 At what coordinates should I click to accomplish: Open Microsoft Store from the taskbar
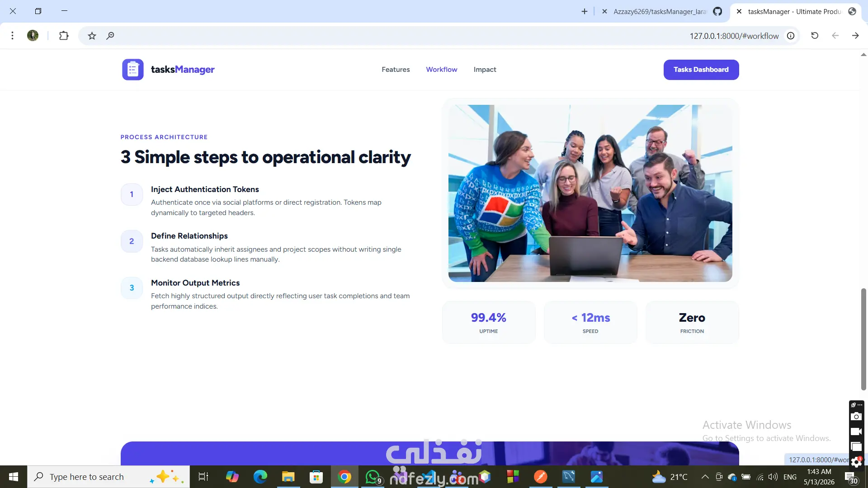pyautogui.click(x=316, y=477)
